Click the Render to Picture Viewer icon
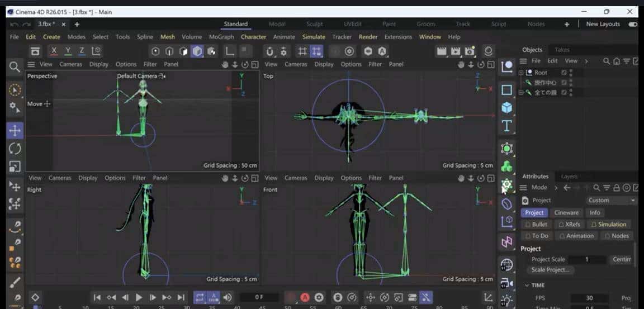The image size is (644, 309). point(456,51)
